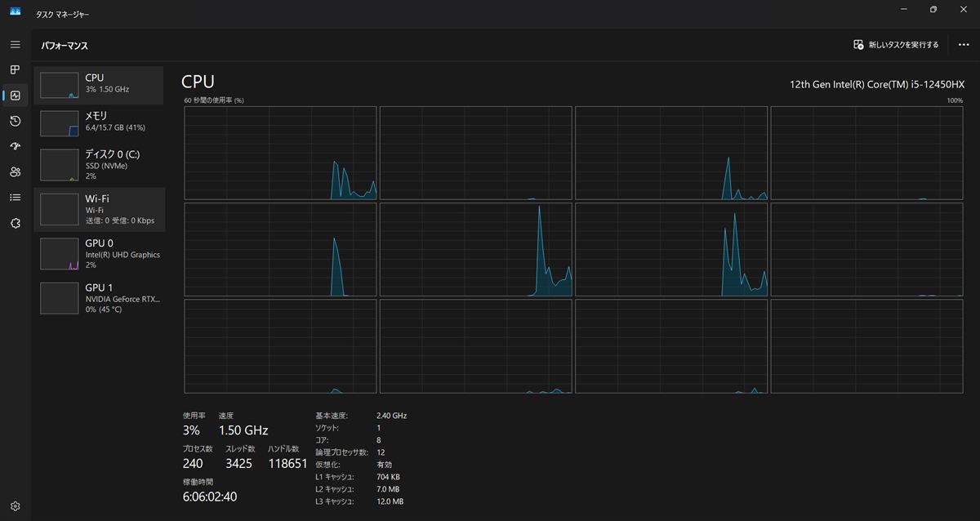
Task: Click the SSD (NVMe) disk subtitle
Action: [106, 166]
